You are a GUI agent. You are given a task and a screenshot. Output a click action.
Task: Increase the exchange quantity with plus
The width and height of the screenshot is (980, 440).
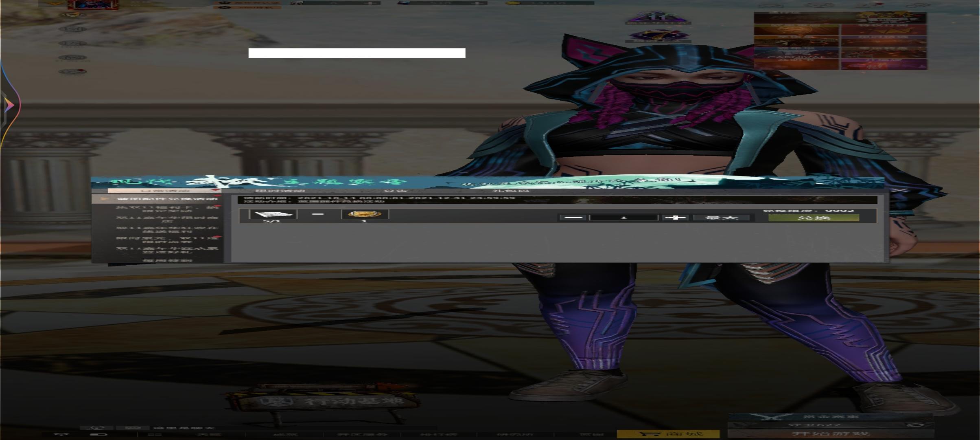point(676,218)
